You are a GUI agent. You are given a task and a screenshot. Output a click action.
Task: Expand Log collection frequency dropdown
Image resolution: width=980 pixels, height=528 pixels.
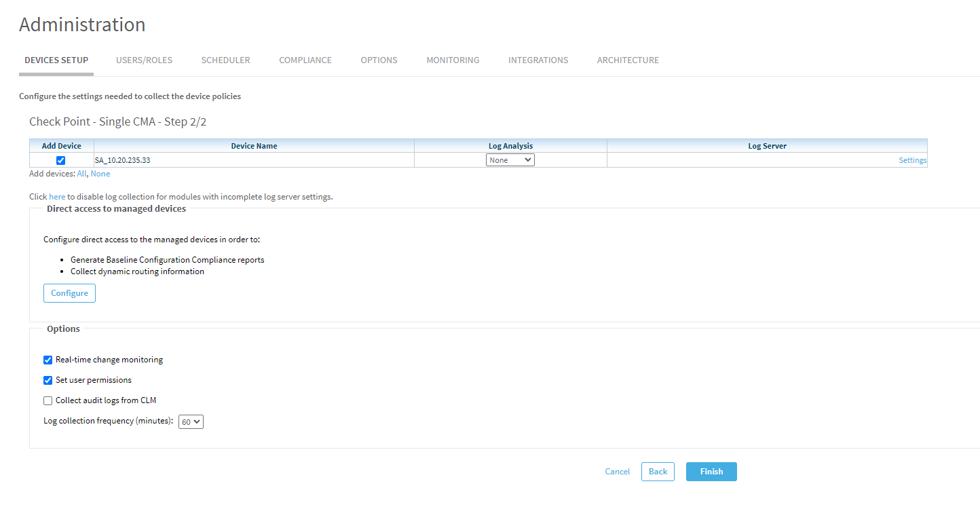(191, 422)
